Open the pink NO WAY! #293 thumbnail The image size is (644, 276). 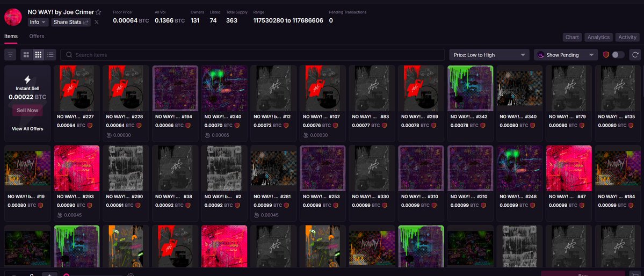[x=77, y=168]
